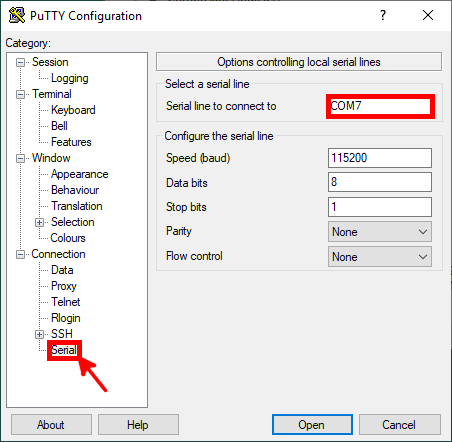Click the 'Parity' label

pyautogui.click(x=179, y=231)
